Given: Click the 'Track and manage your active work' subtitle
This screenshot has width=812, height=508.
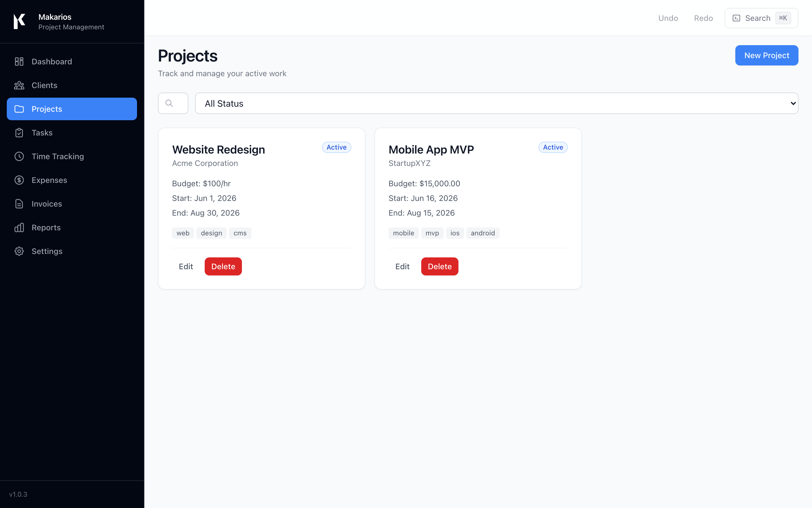Looking at the screenshot, I should point(222,74).
